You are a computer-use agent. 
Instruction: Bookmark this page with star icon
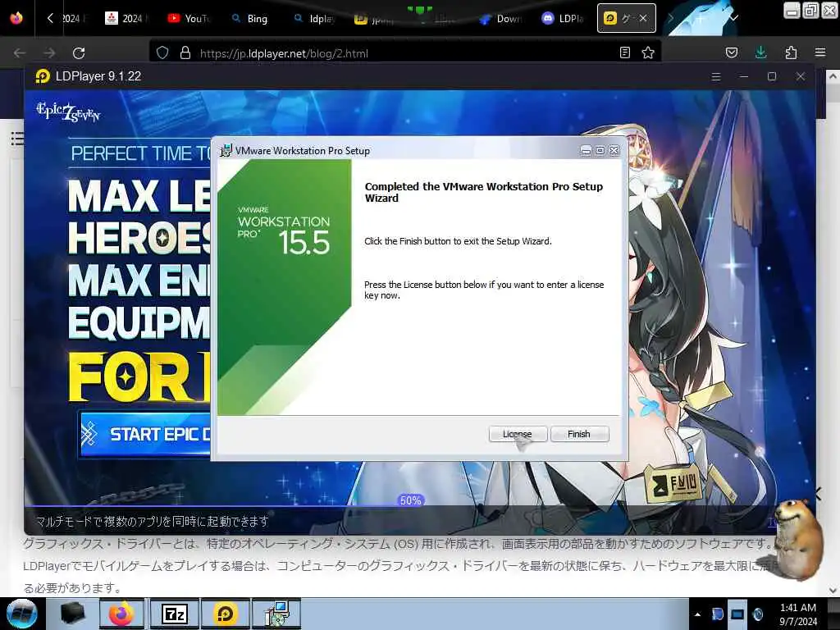(648, 52)
